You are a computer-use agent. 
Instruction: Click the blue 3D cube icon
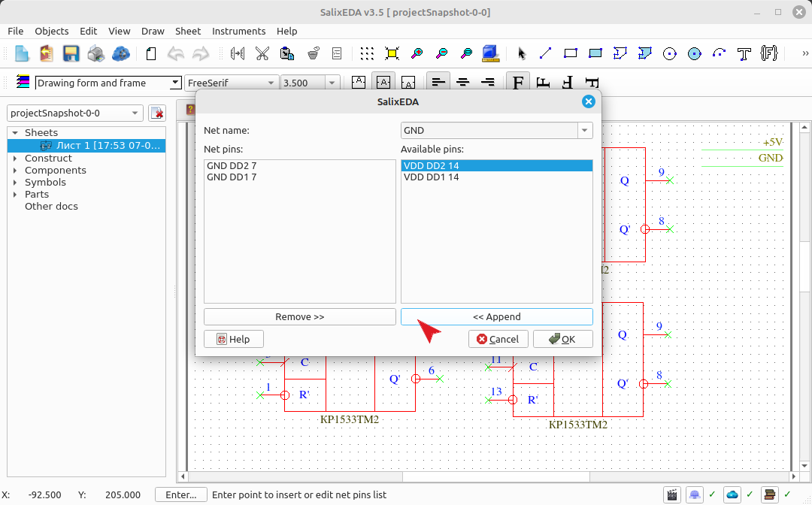click(490, 53)
